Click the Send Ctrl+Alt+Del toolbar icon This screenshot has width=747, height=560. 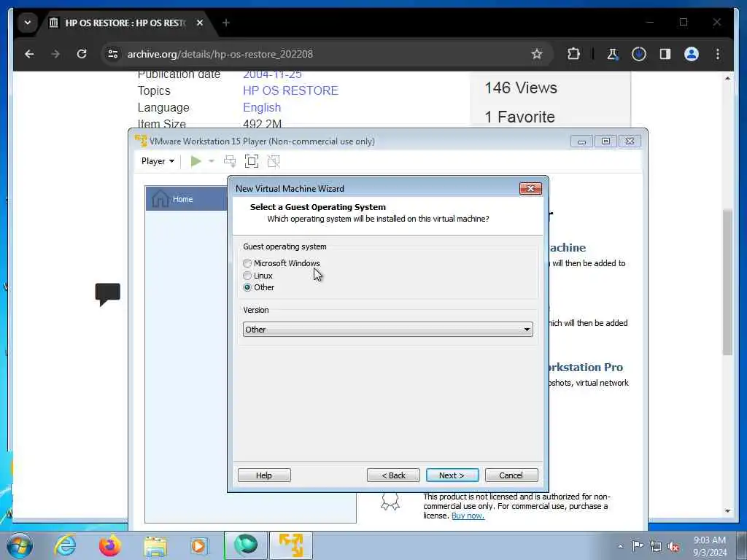pyautogui.click(x=230, y=161)
